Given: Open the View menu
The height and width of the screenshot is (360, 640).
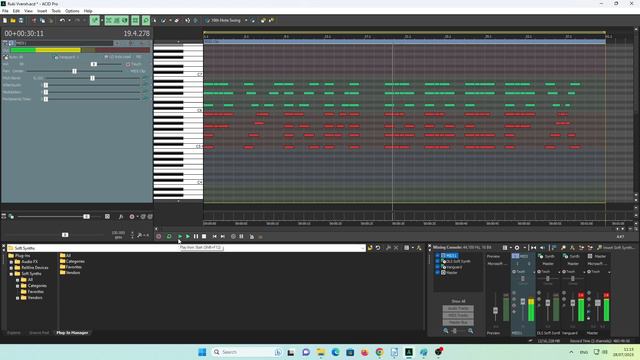Looking at the screenshot, I should [29, 11].
